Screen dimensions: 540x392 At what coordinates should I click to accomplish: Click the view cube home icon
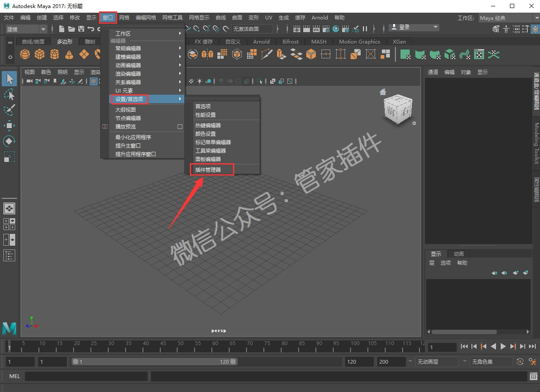pos(383,92)
